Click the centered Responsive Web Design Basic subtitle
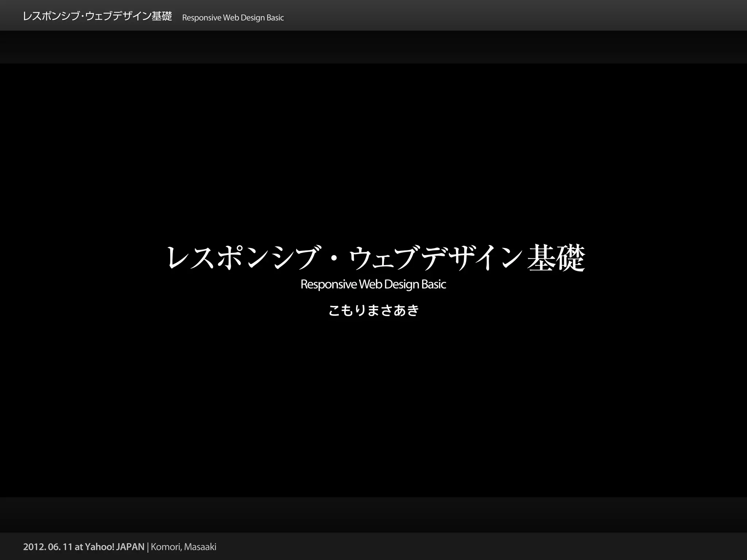Screen dimensions: 747x560 pyautogui.click(x=373, y=284)
